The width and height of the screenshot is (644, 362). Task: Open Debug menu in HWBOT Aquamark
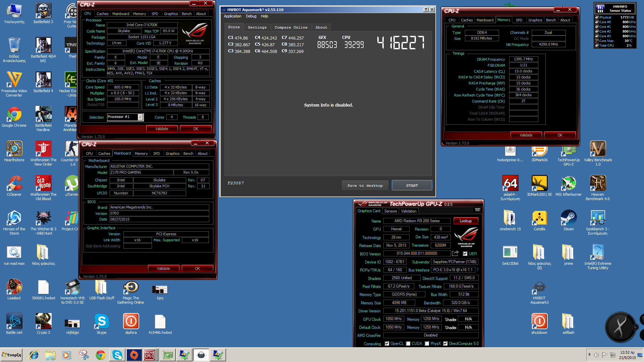click(x=251, y=16)
